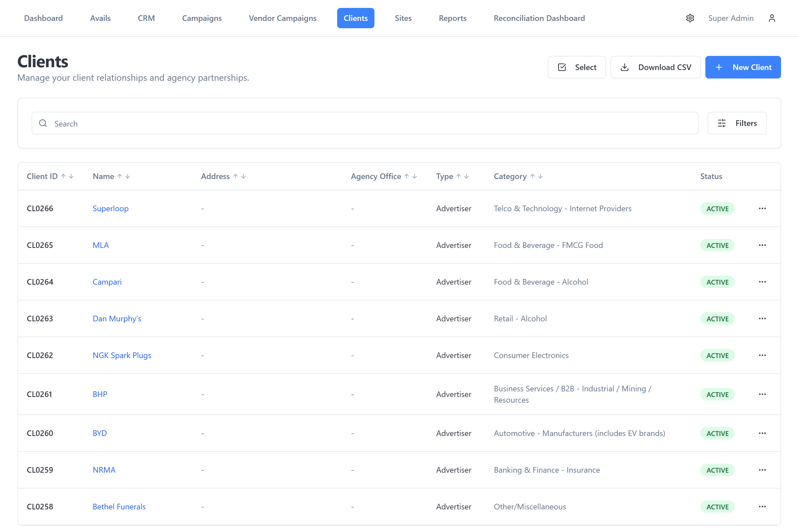Sort Type descending arrow
The height and width of the screenshot is (532, 798).
[x=467, y=176]
